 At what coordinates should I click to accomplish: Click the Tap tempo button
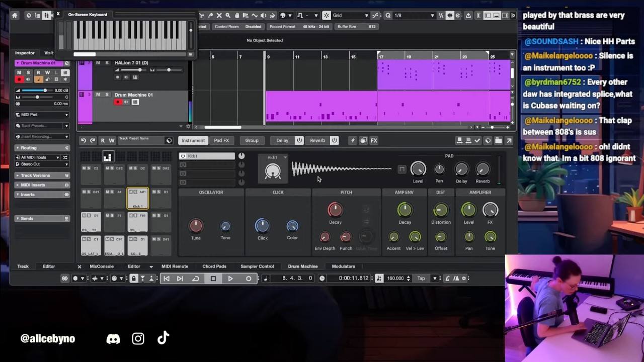click(x=421, y=279)
